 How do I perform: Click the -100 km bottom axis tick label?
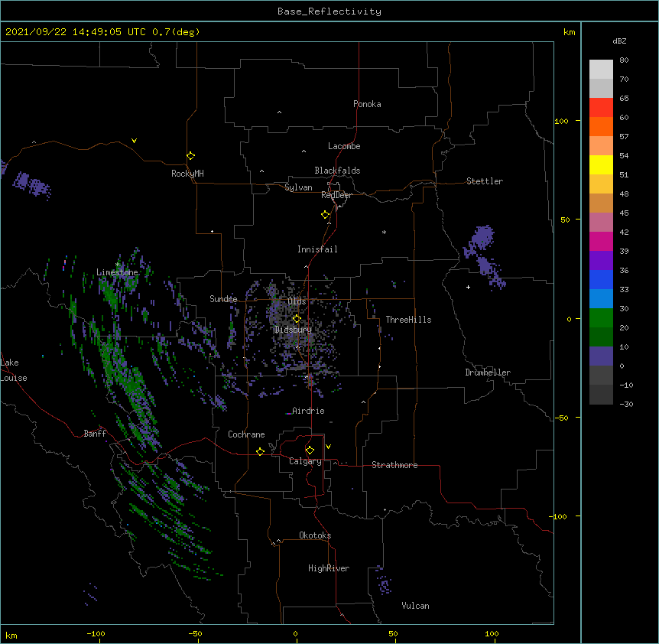click(96, 633)
